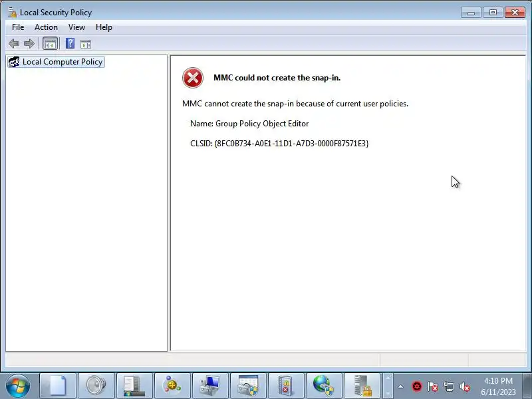
Task: Click the server with padlock taskbar icon
Action: (x=362, y=386)
